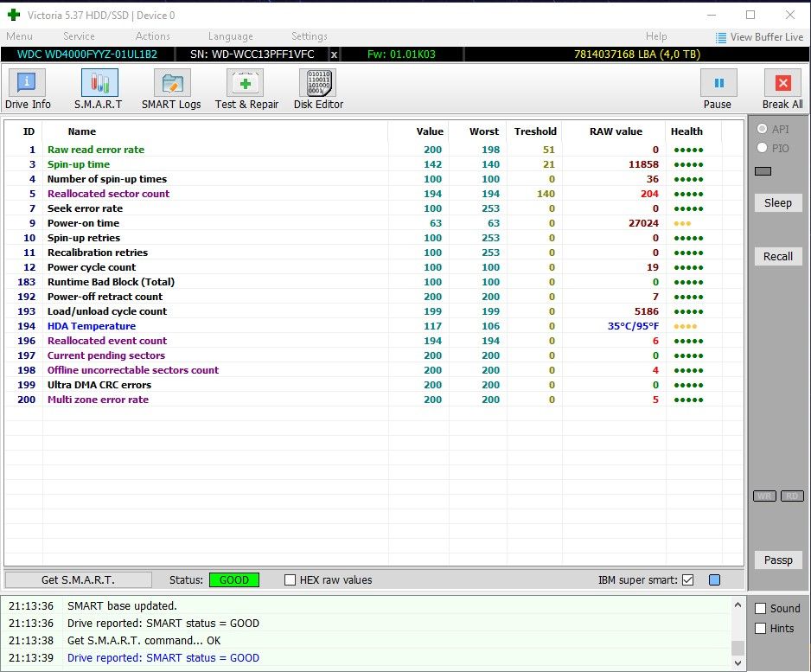Click the Pause toolbar button

coord(718,83)
